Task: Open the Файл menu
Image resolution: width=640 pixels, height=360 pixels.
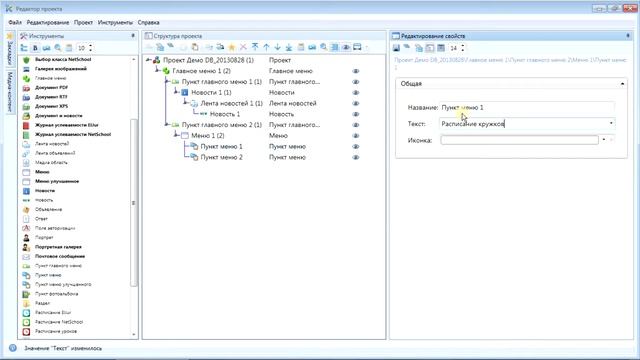Action: [15, 22]
